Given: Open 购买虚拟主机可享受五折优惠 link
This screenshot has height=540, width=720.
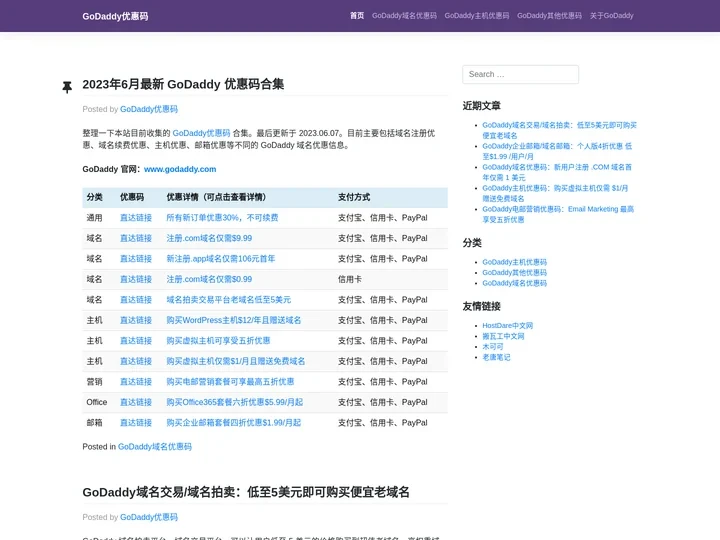Looking at the screenshot, I should 218,341.
